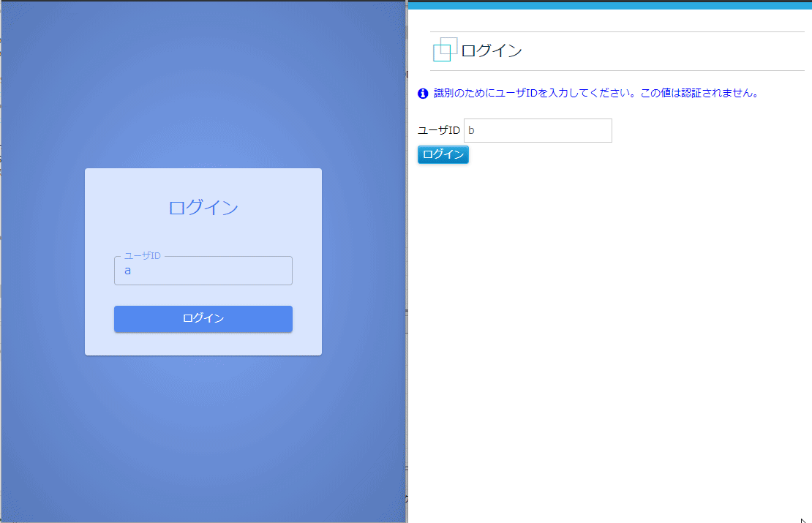812x523 pixels.
Task: Click the overlapping squares logo icon in right window
Action: [445, 50]
